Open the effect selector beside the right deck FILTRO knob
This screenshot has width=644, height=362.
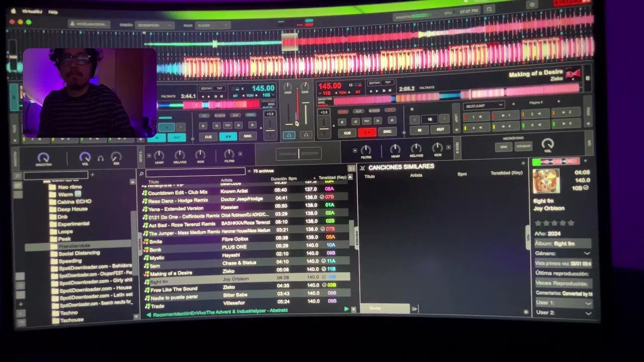(355, 150)
